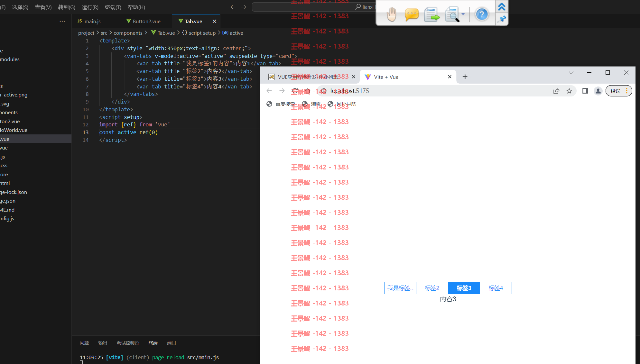
Task: Collapse floating toolbar with double chevron
Action: [502, 6]
